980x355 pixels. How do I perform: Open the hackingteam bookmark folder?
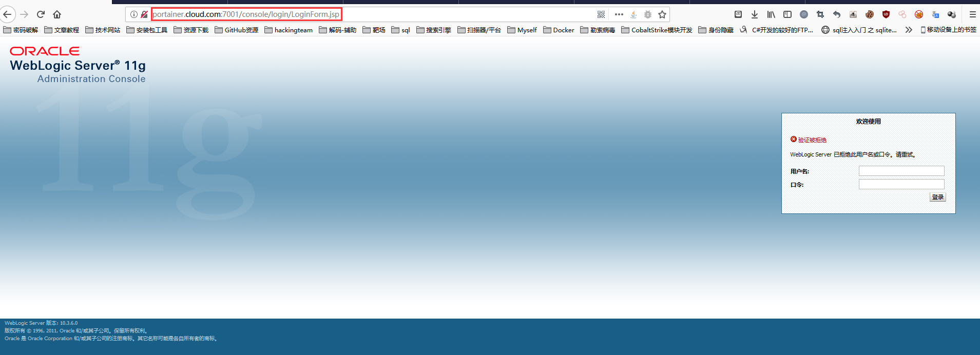click(x=289, y=30)
